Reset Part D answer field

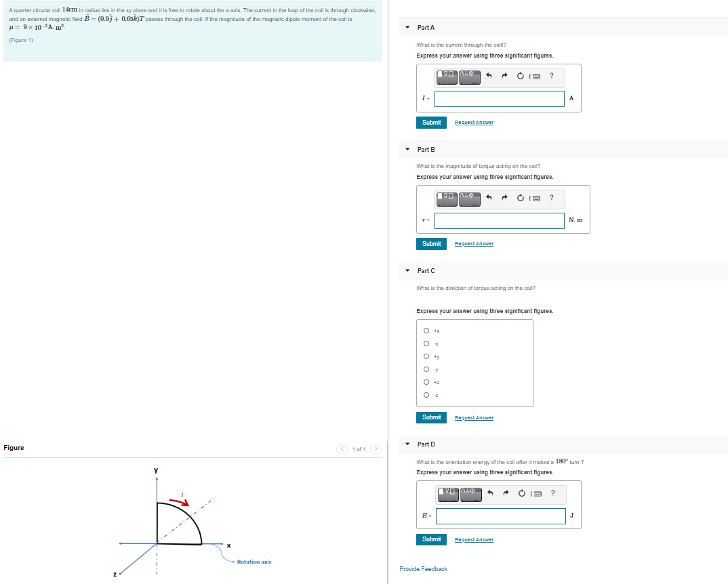(522, 493)
